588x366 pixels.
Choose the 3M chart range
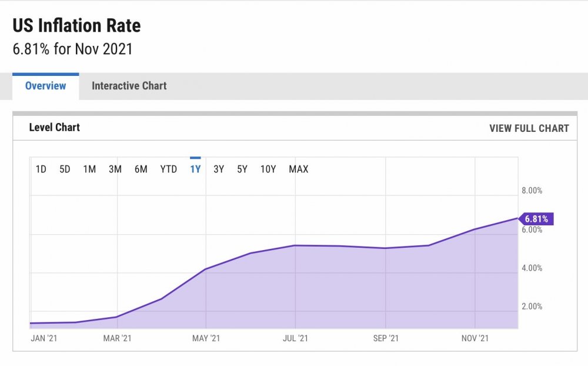(x=115, y=169)
